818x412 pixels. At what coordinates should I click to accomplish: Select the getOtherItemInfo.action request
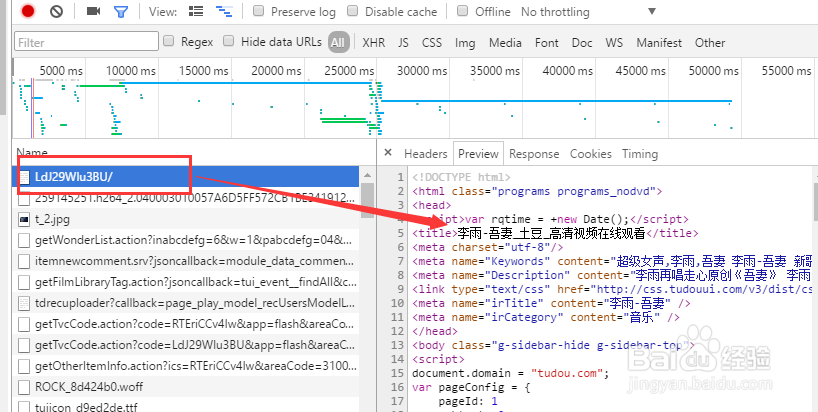(187, 366)
